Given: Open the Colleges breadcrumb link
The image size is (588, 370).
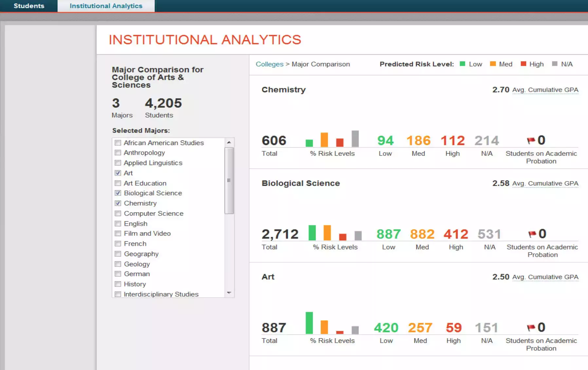Looking at the screenshot, I should click(269, 64).
